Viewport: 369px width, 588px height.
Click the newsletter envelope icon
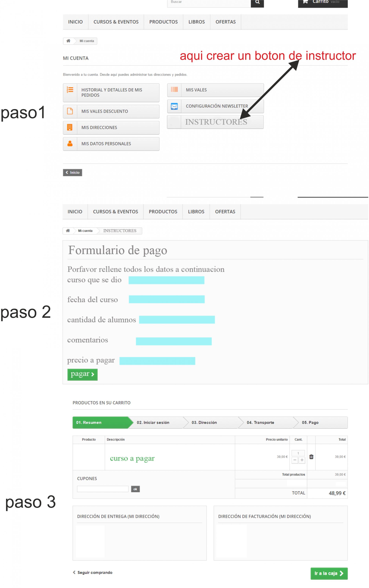click(x=174, y=106)
